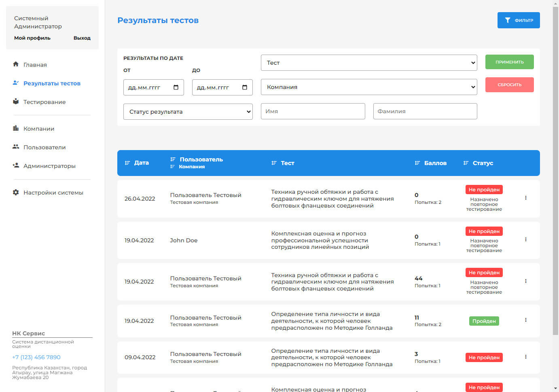The image size is (559, 392).
Task: Expand the Статус результата dropdown
Action: (188, 112)
